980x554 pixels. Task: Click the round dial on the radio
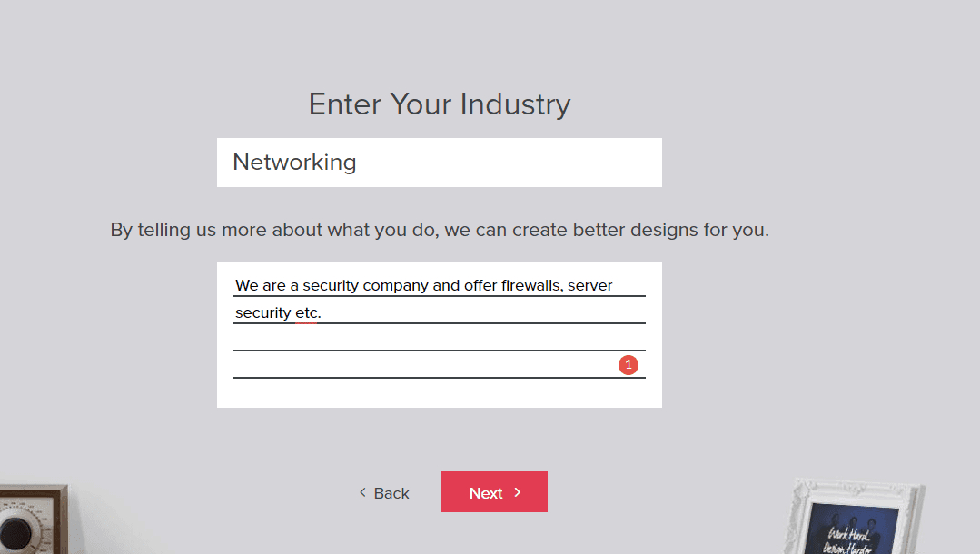16,529
